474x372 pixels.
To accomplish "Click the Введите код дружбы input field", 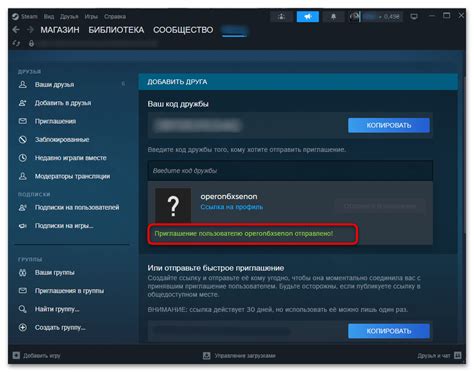I will [290, 171].
